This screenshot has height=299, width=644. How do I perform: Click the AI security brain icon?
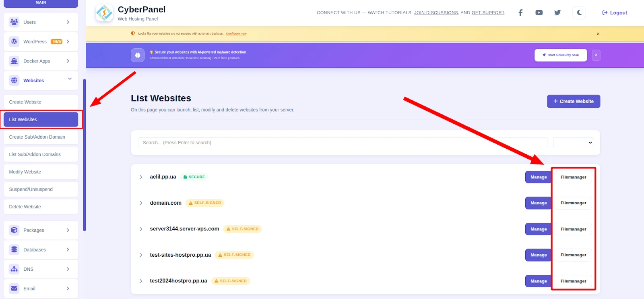(138, 55)
